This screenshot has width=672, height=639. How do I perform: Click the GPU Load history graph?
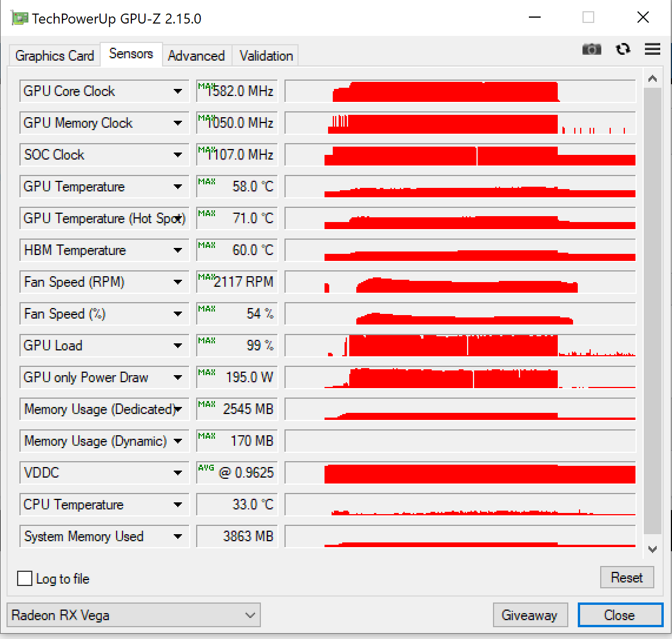(x=461, y=346)
